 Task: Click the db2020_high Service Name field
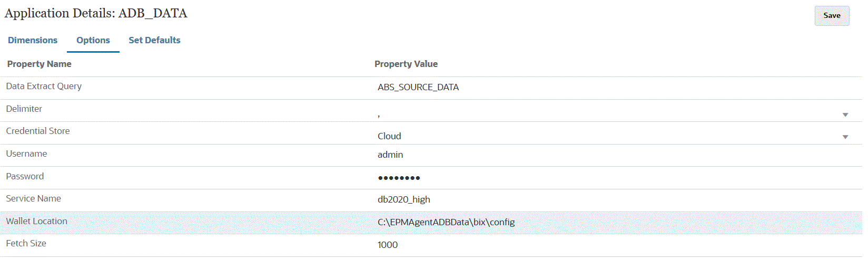click(404, 199)
